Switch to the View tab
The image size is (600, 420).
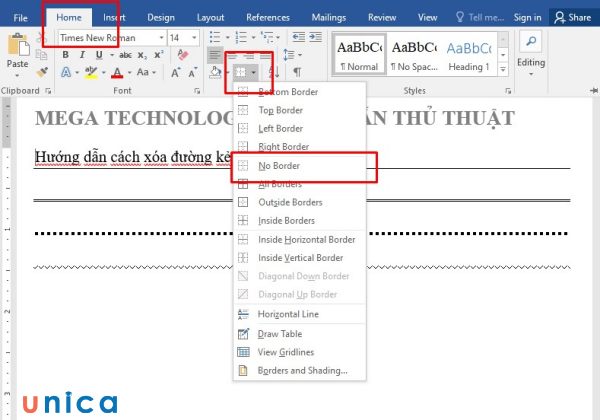tap(427, 18)
